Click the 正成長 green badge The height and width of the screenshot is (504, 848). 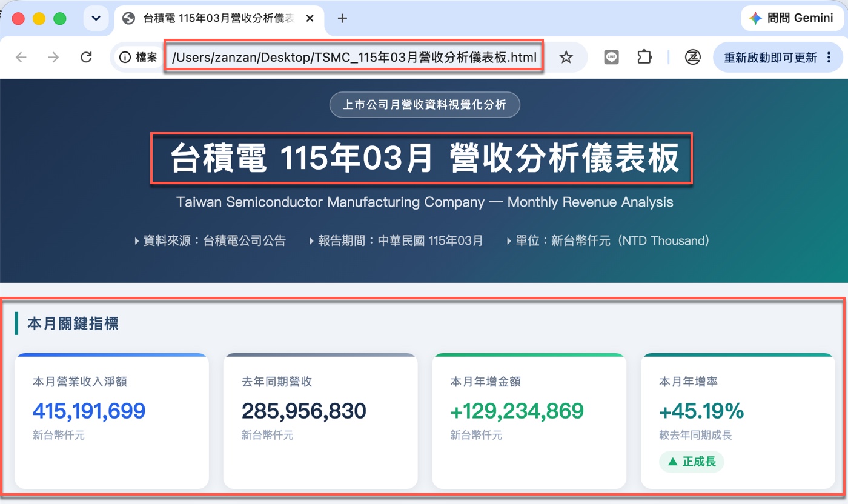coord(692,462)
